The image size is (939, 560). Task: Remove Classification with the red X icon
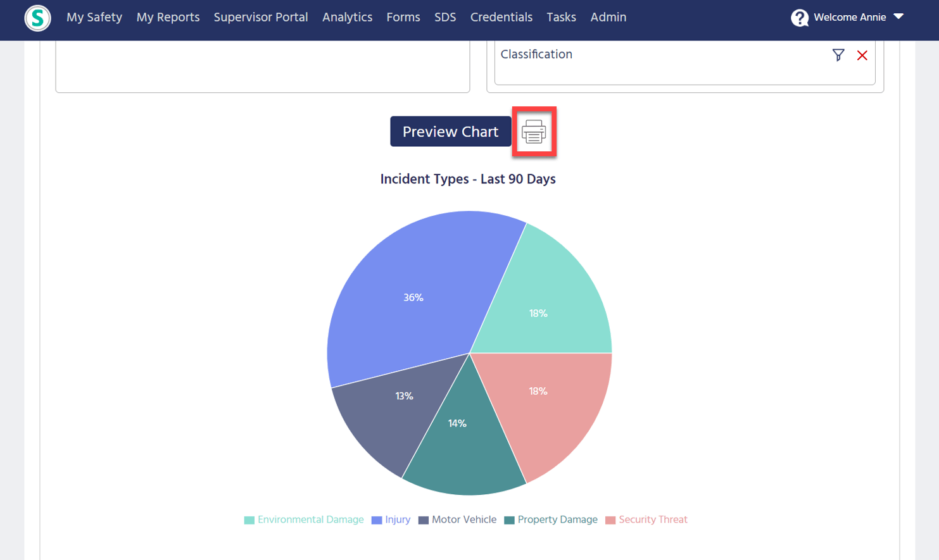[862, 55]
